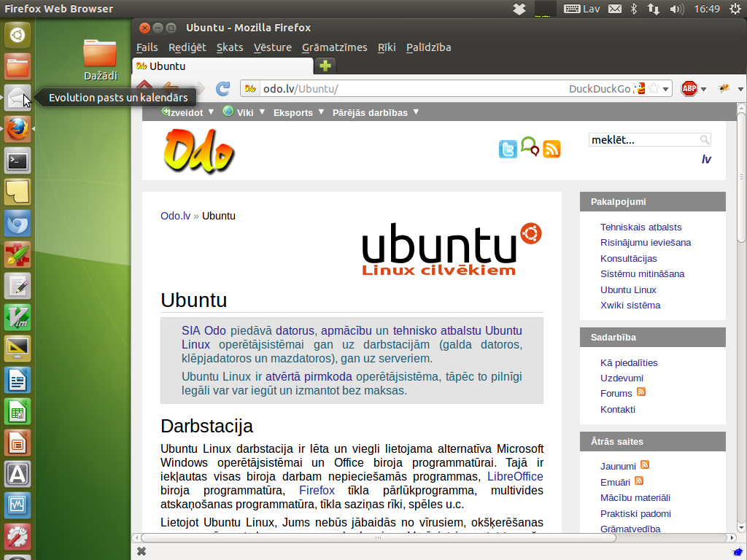Screen dimensions: 747x560
Task: Open the Pārējās darbības dropdown
Action: (x=375, y=113)
